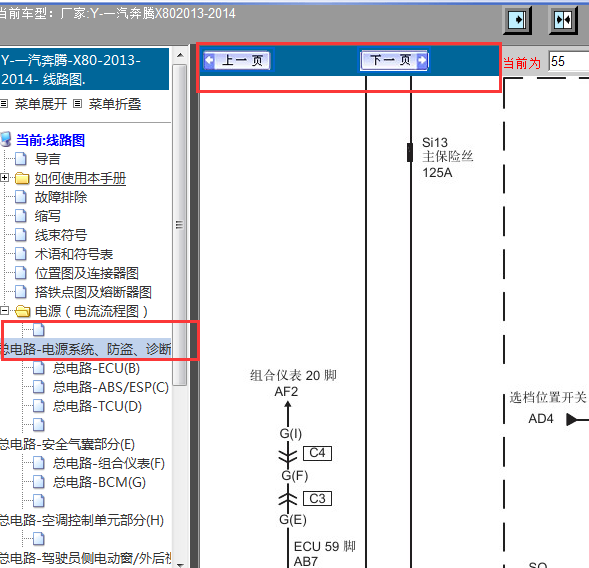The image size is (589, 568).
Task: Select the 电源（电流流程图）folder label
Action: pyautogui.click(x=91, y=311)
